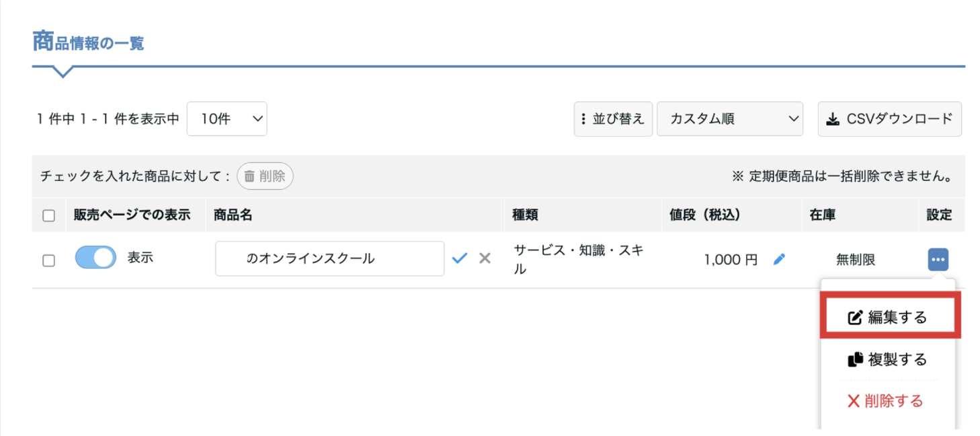Click the 並び替え button
The width and height of the screenshot is (980, 436).
point(613,118)
